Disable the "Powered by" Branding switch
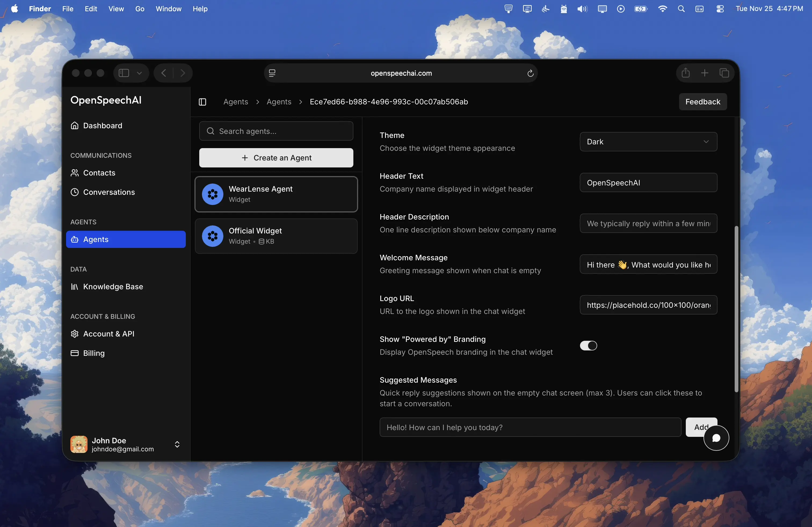The image size is (812, 527). pos(589,346)
